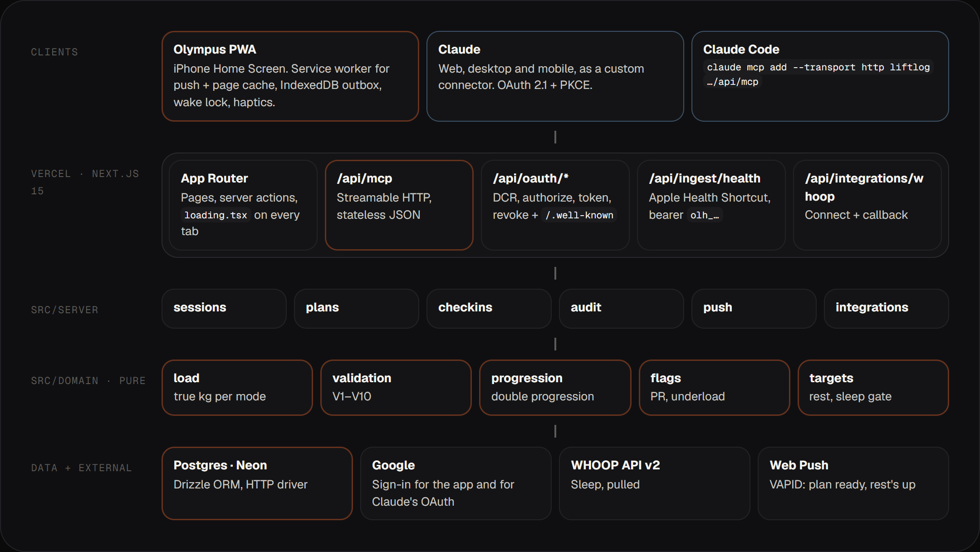The width and height of the screenshot is (980, 552).
Task: Click the 'claude mcp add --transport http liftlog' command
Action: (x=818, y=67)
